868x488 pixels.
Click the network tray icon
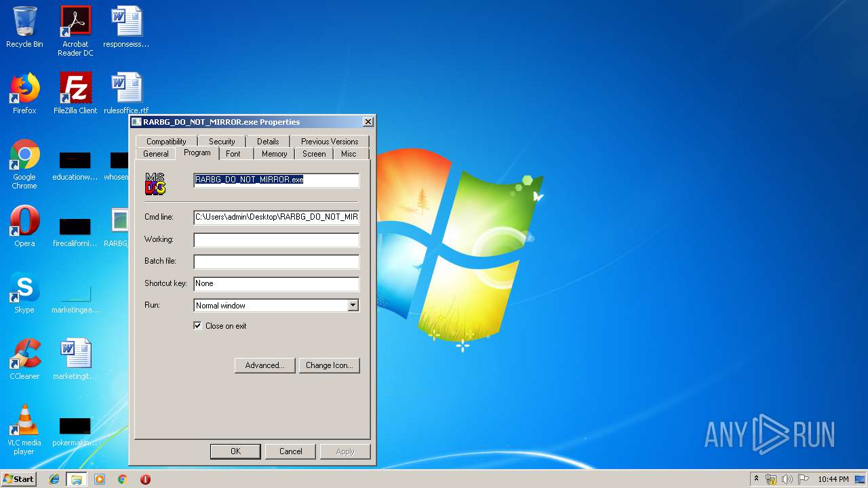[771, 479]
